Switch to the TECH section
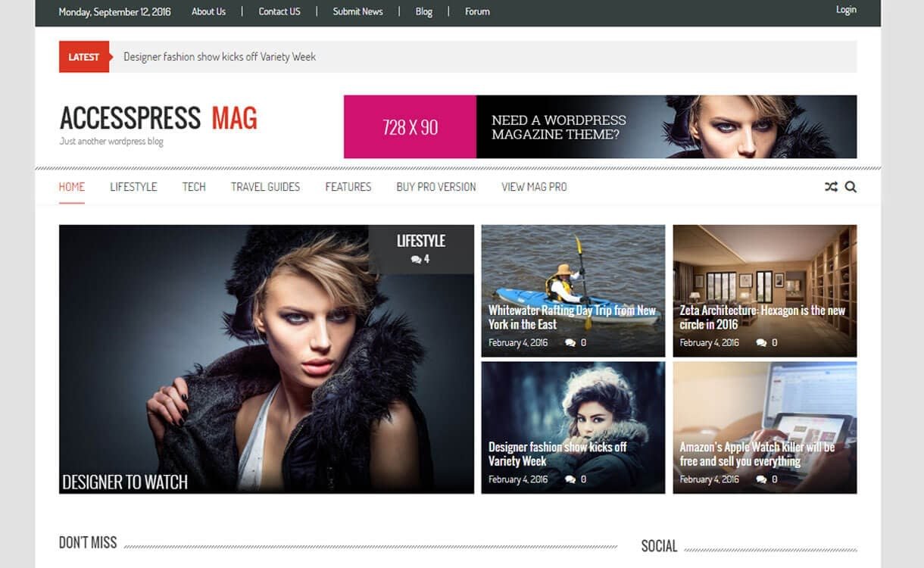 (x=194, y=186)
